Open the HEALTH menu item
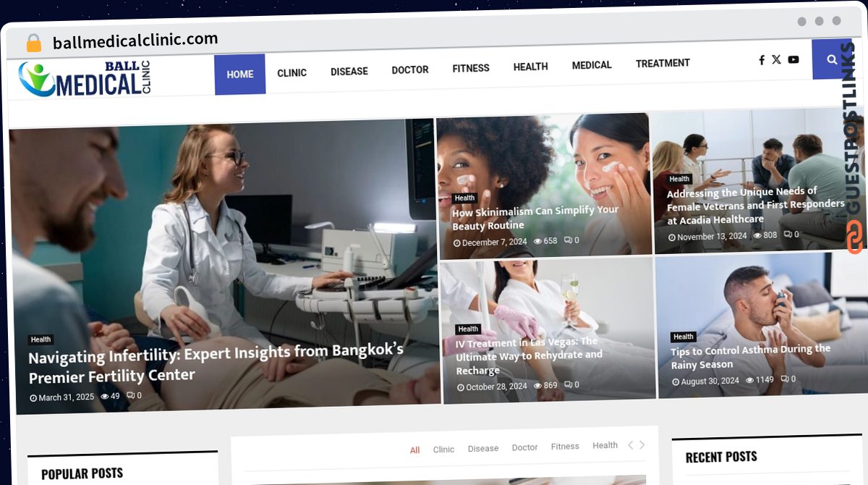This screenshot has height=485, width=868. tap(530, 67)
